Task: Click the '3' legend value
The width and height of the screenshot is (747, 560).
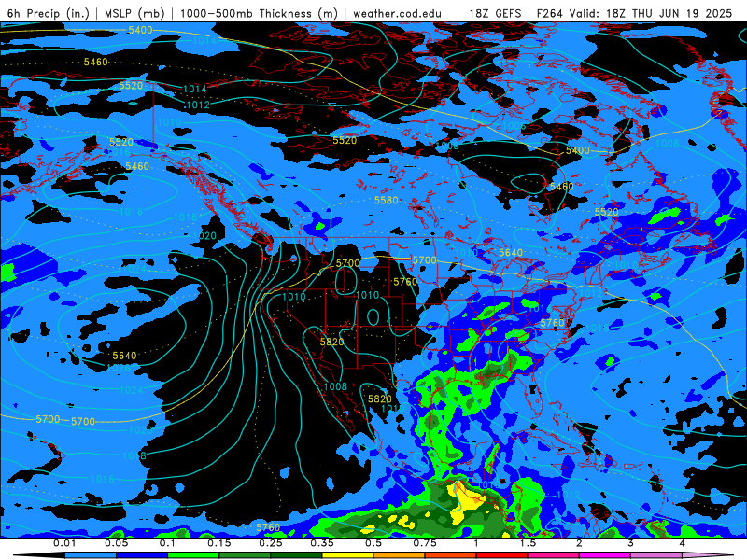Action: [631, 543]
